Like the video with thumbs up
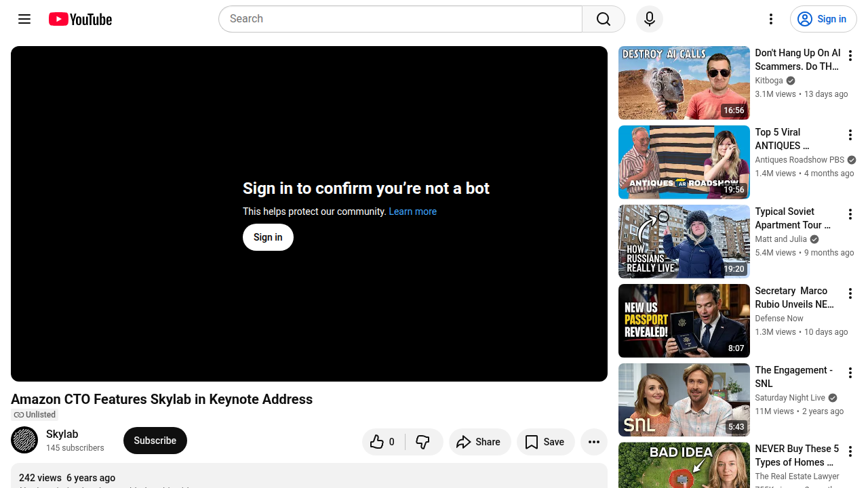The image size is (868, 488). pos(383,442)
